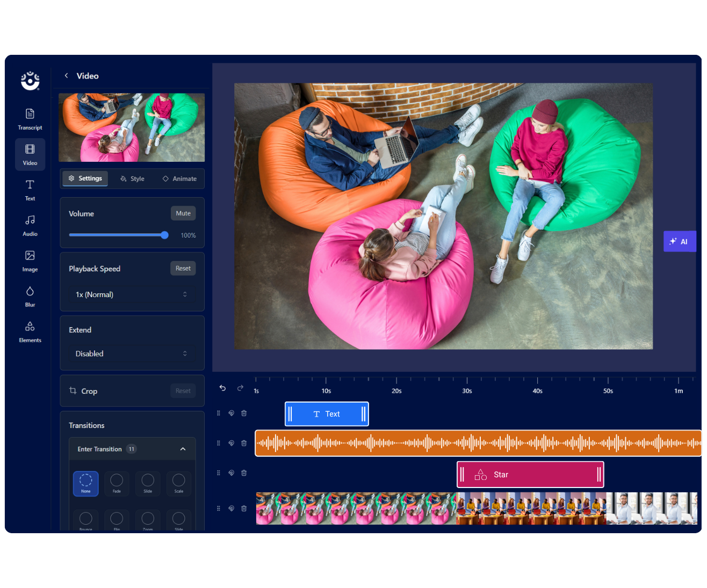Viewport: 707px width, 588px height.
Task: Select the Star clip on the timeline
Action: pyautogui.click(x=530, y=475)
